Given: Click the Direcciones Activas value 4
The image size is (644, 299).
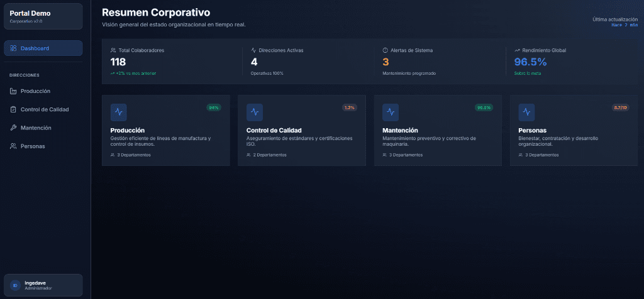Looking at the screenshot, I should click(x=254, y=62).
